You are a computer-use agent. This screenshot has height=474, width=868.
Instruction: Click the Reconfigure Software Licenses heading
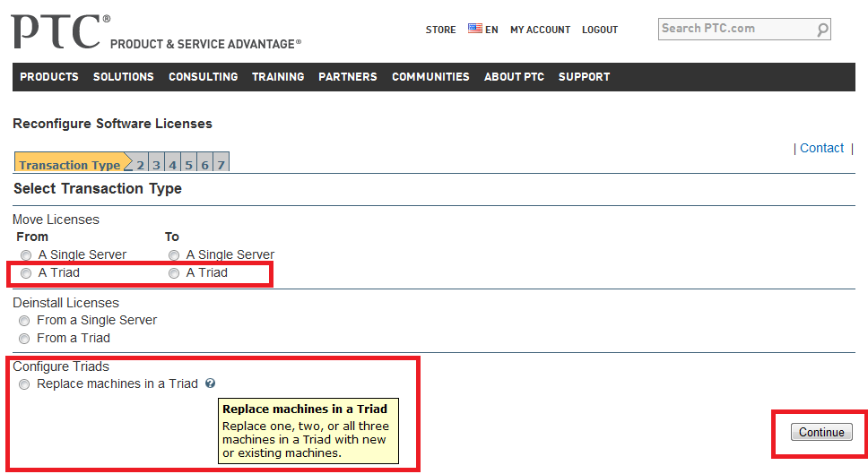pos(112,124)
